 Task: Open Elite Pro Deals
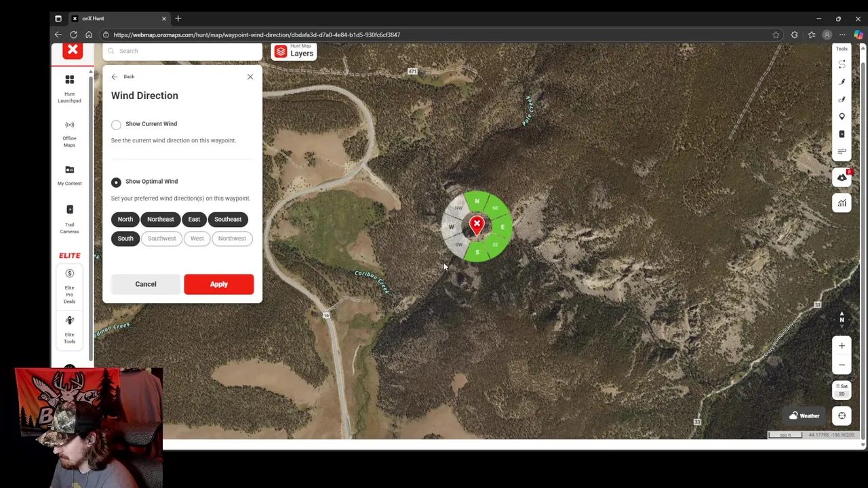coord(69,285)
